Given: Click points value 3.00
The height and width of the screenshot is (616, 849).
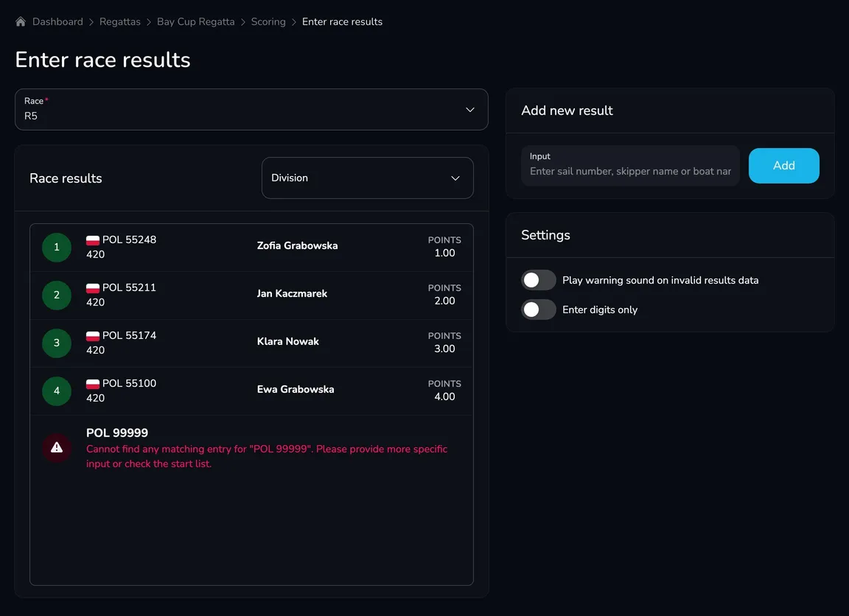Looking at the screenshot, I should (444, 349).
